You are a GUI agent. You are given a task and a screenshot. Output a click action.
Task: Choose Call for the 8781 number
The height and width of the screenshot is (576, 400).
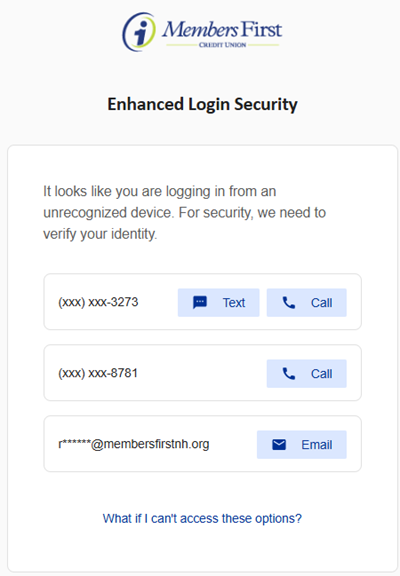tap(306, 374)
